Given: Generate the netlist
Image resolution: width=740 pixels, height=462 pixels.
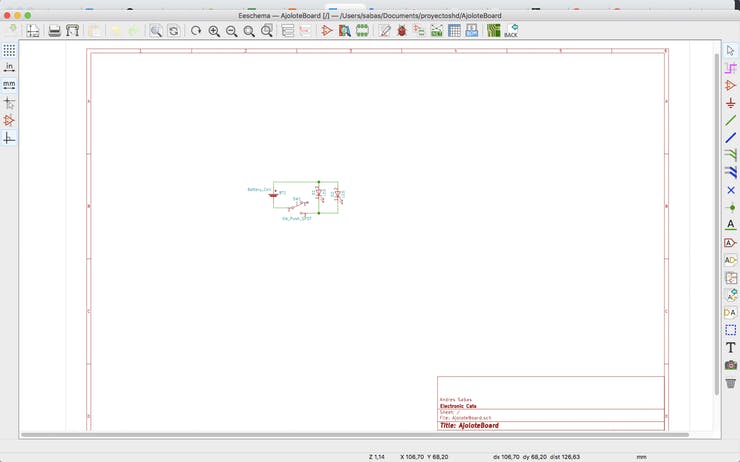Looking at the screenshot, I should click(437, 31).
